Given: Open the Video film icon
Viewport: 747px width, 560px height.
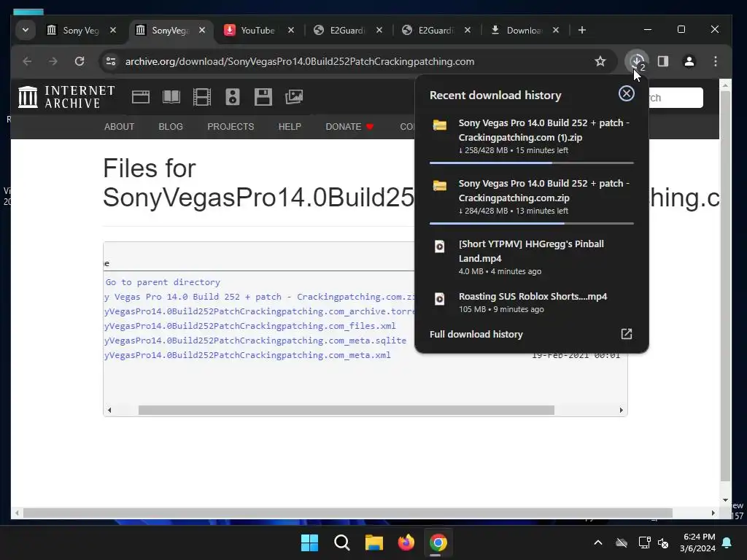Looking at the screenshot, I should pyautogui.click(x=202, y=97).
